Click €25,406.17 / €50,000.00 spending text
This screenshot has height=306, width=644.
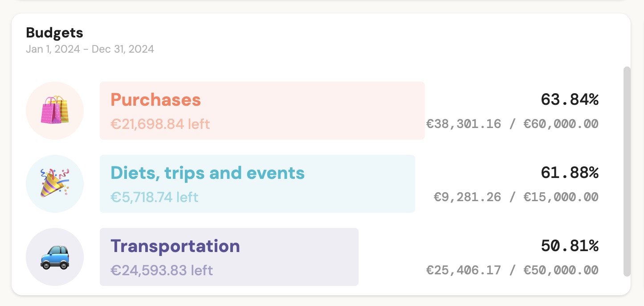point(512,270)
